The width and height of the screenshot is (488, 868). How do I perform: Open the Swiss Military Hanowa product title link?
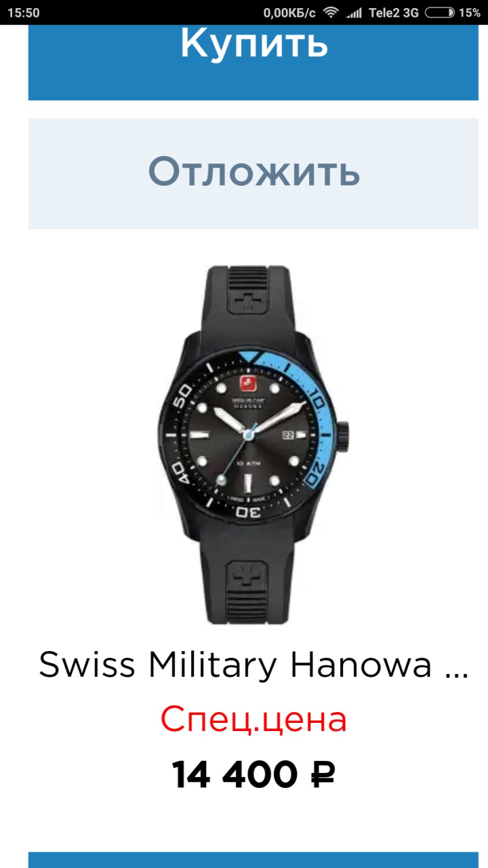pyautogui.click(x=253, y=665)
